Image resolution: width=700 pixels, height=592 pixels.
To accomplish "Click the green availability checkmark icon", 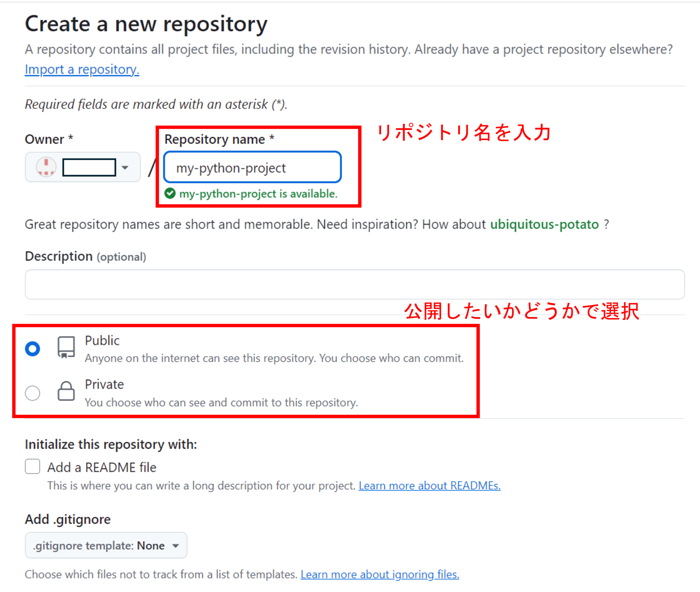I will pos(170,194).
